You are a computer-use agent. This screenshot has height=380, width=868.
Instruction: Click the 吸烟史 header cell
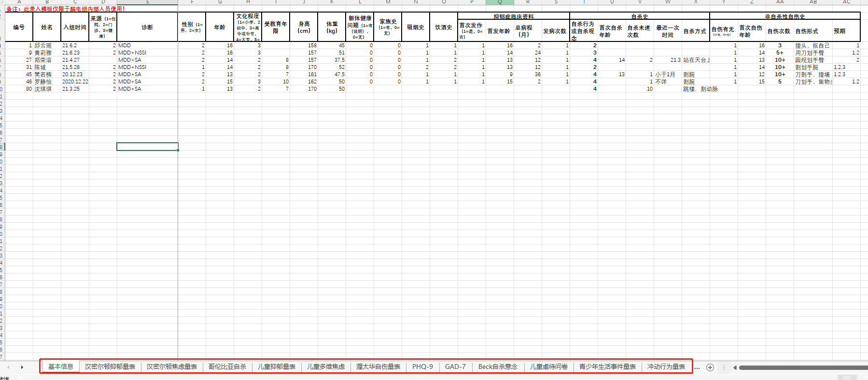tap(416, 27)
